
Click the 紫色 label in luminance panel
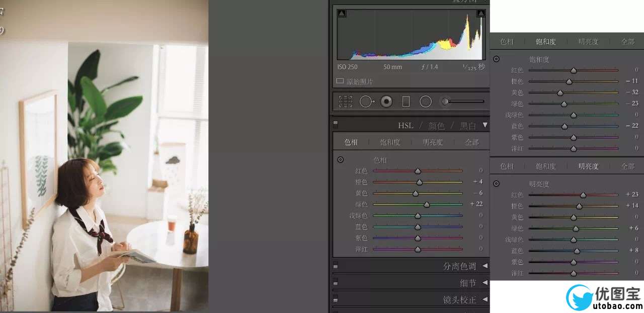tap(517, 262)
